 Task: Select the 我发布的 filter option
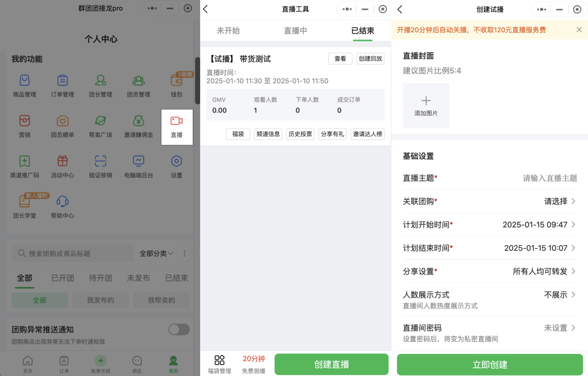(100, 300)
